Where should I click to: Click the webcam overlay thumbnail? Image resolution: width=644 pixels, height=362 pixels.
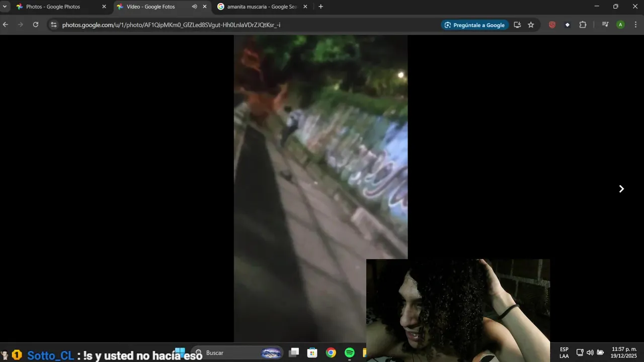(458, 310)
